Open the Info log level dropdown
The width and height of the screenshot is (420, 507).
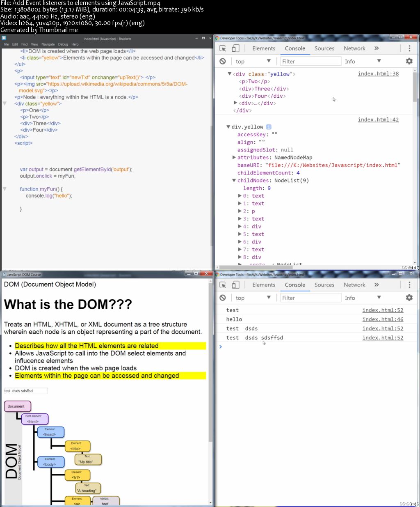point(362,61)
